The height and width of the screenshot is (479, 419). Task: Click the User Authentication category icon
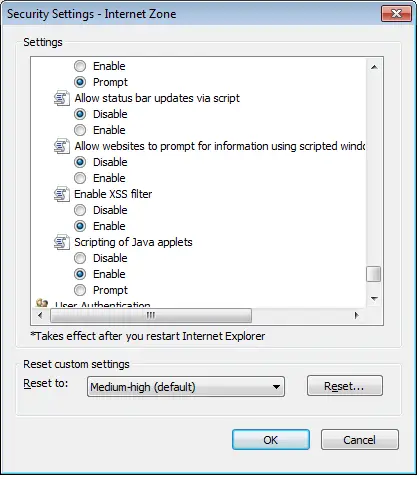(42, 303)
